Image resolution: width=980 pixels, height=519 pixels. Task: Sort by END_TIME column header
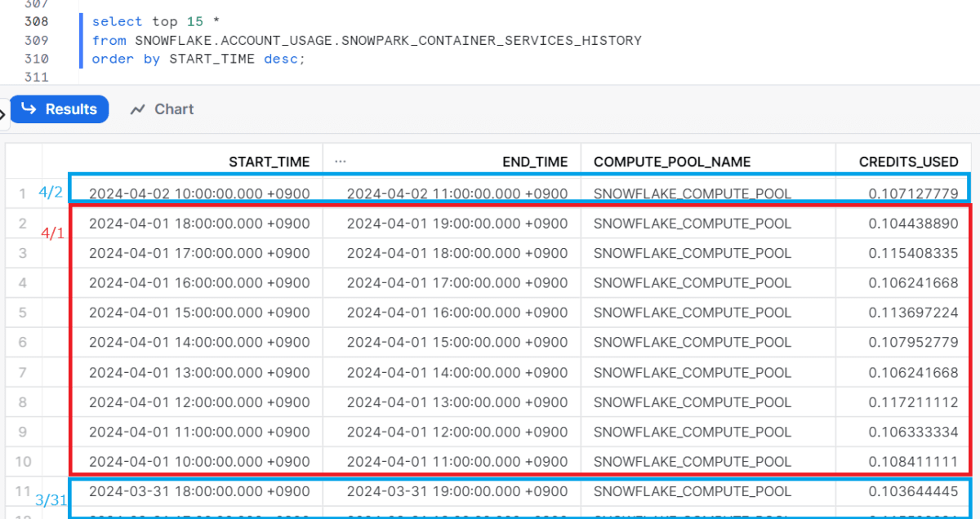(535, 162)
